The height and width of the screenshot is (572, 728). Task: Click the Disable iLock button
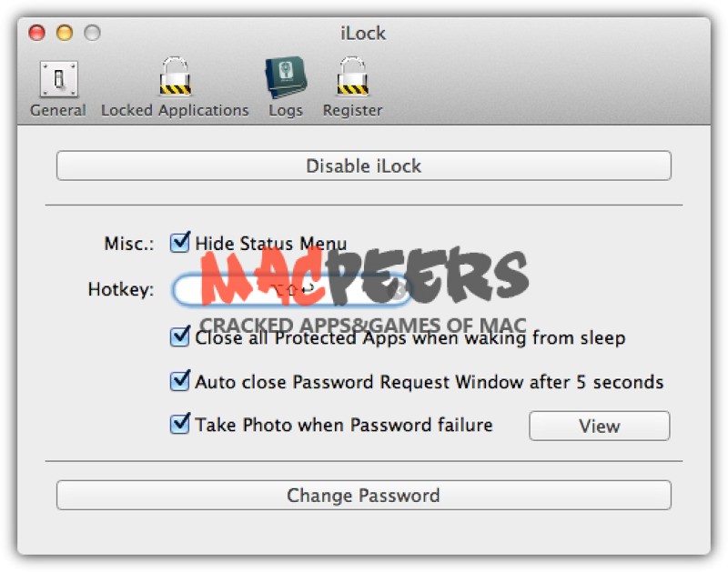point(364,166)
